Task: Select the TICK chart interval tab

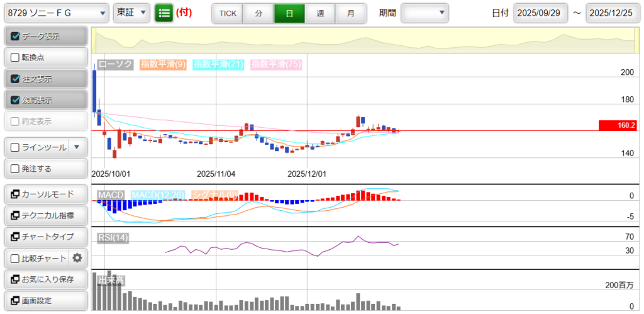Action: tap(228, 13)
